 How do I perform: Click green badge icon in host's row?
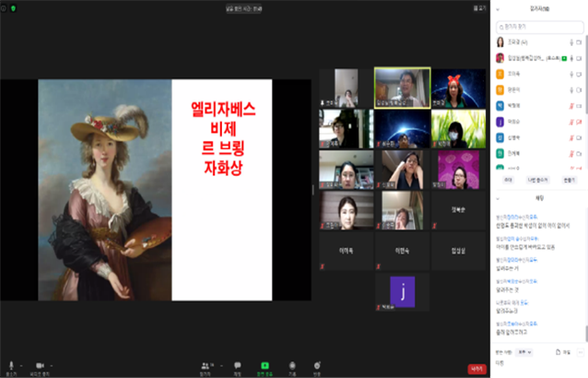pyautogui.click(x=564, y=58)
